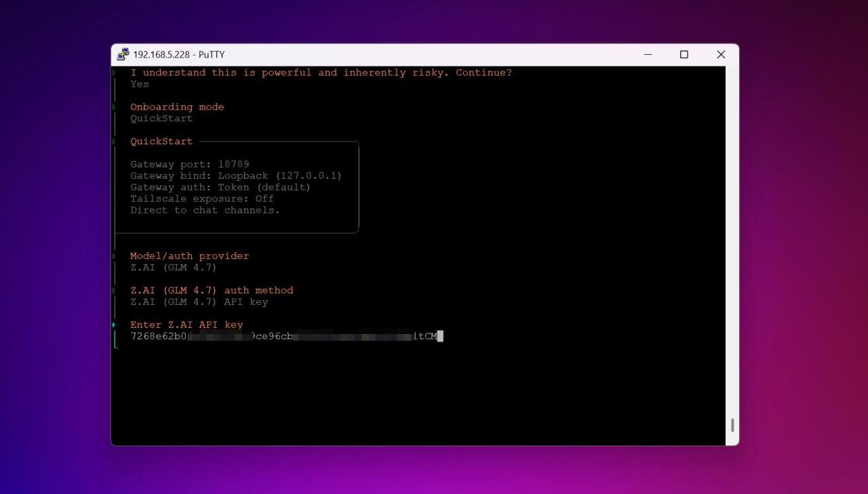The height and width of the screenshot is (494, 868).
Task: Click the "Model/auth provider" heading
Action: coord(190,256)
